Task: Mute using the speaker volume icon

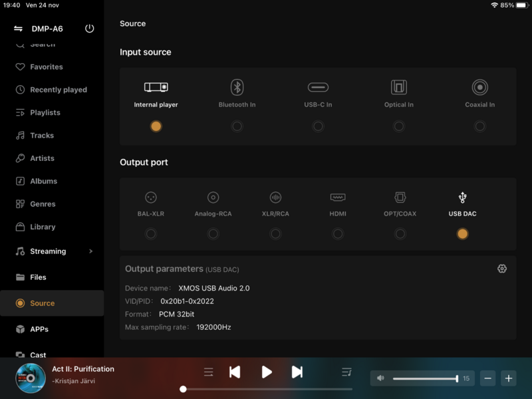Action: pos(380,378)
